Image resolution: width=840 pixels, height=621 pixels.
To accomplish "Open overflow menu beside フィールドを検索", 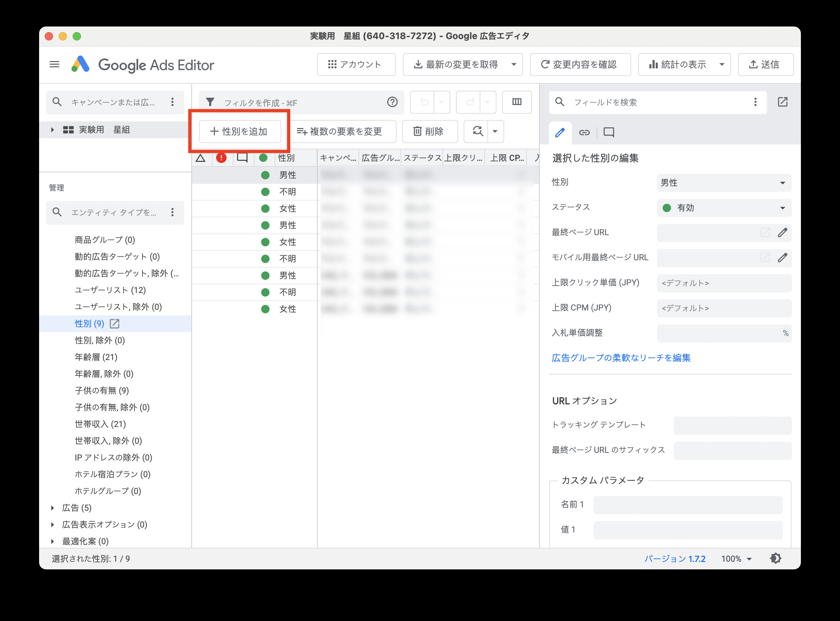I will 755,102.
